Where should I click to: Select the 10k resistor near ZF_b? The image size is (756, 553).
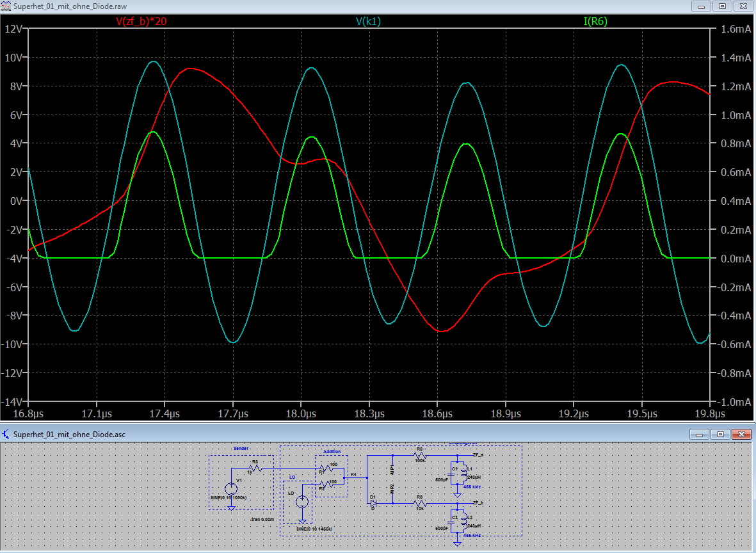(x=420, y=503)
